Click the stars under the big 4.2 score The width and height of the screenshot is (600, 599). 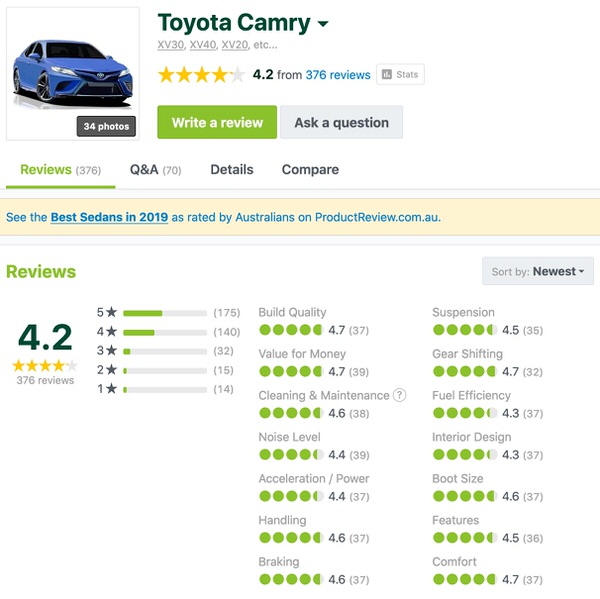[45, 366]
